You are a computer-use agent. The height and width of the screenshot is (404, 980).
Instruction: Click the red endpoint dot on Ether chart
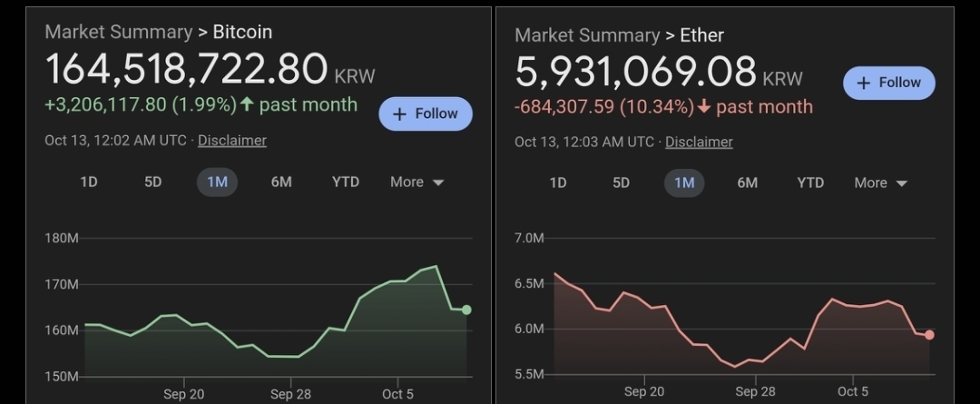click(x=929, y=335)
